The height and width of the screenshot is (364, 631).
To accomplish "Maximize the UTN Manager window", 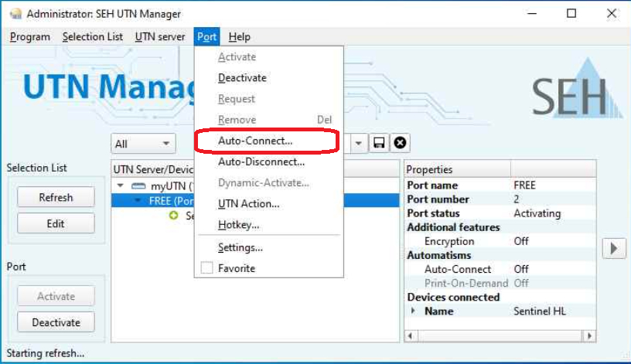I will [x=571, y=13].
